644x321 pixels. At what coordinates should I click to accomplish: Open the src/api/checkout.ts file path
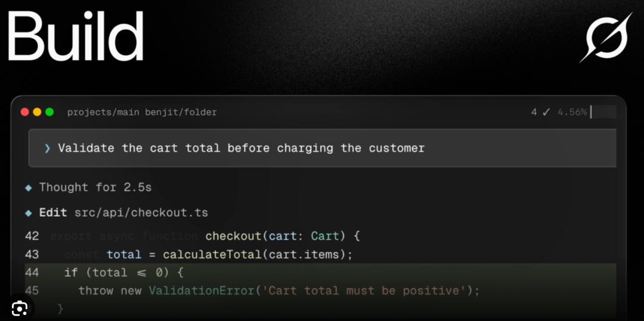coord(141,213)
